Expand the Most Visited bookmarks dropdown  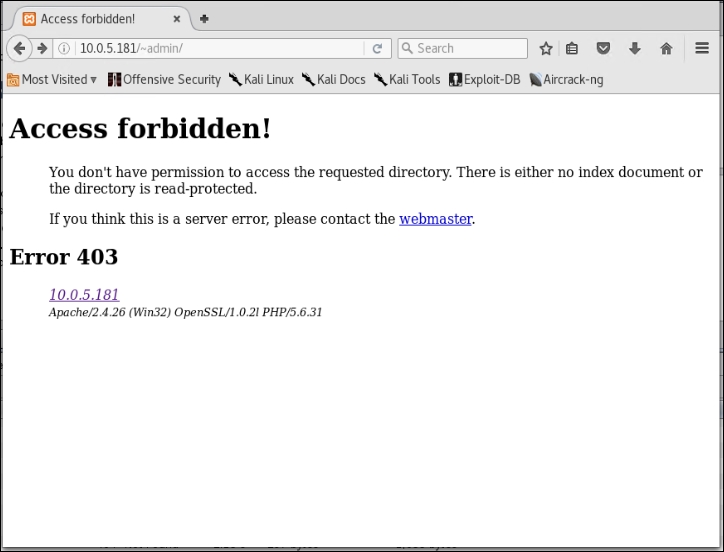[x=52, y=79]
